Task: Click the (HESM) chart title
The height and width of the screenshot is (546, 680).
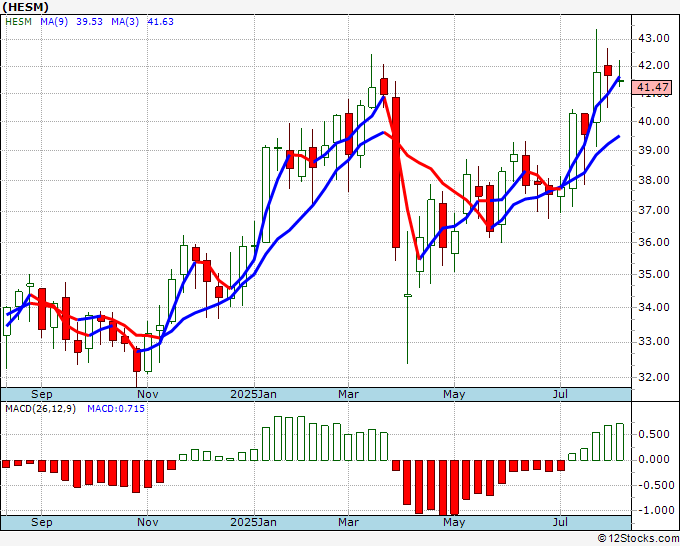Action: (x=26, y=7)
